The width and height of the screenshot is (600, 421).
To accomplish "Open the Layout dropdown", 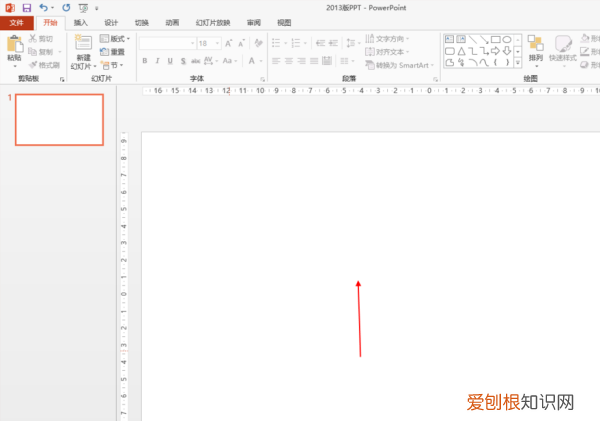I will pyautogui.click(x=114, y=39).
